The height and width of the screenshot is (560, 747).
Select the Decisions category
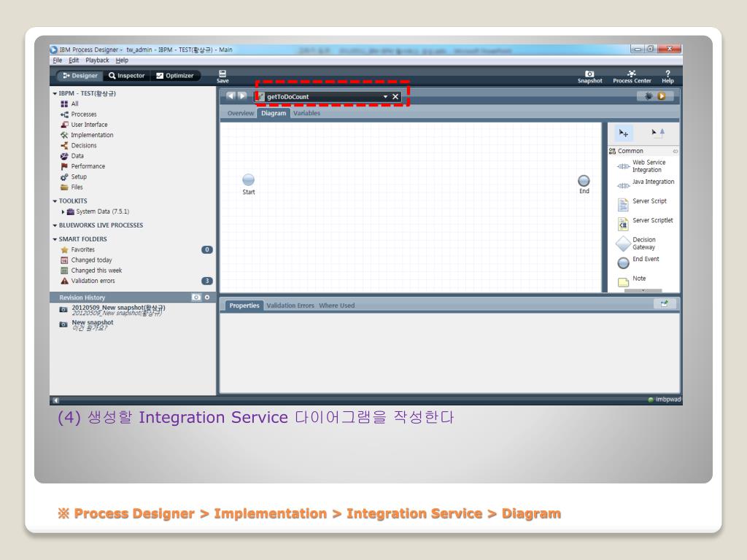79,146
